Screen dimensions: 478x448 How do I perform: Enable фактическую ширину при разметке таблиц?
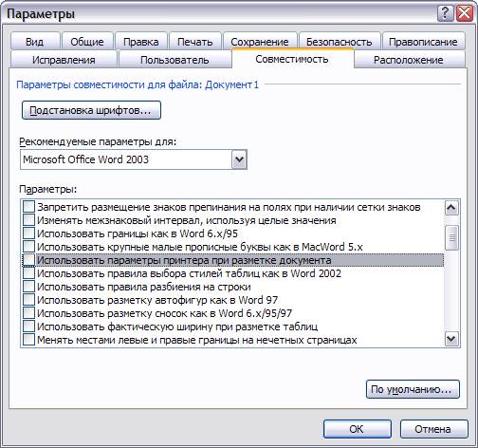(x=28, y=327)
